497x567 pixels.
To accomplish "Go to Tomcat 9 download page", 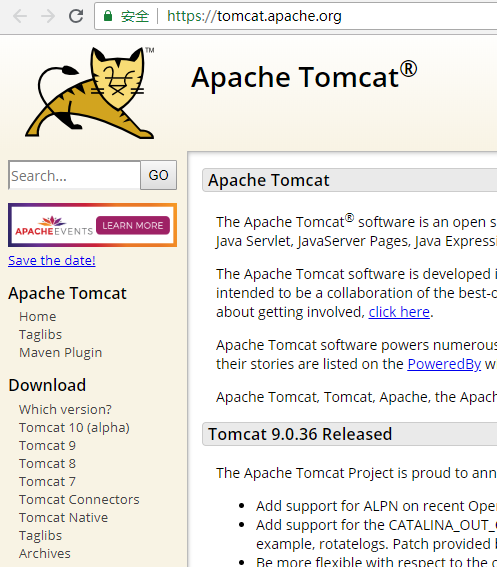I will [47, 446].
